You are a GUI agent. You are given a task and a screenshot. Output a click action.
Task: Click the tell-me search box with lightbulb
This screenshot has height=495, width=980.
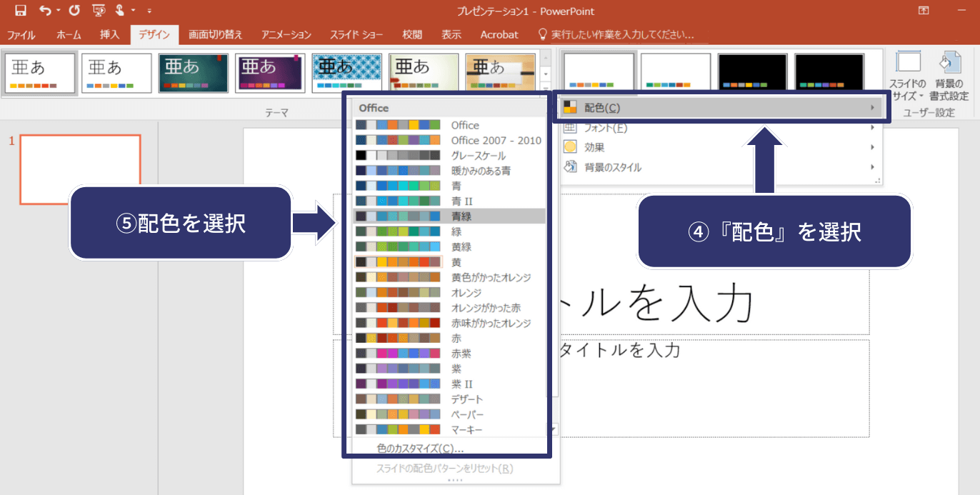click(615, 34)
